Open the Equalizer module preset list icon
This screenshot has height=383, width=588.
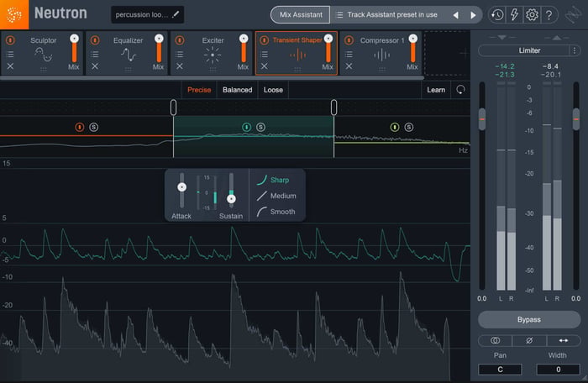tap(95, 55)
